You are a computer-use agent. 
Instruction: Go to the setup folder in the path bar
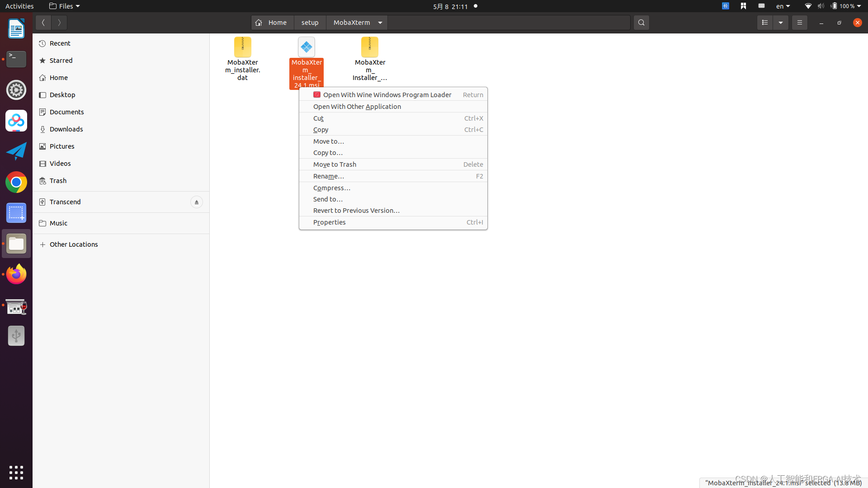tap(310, 23)
